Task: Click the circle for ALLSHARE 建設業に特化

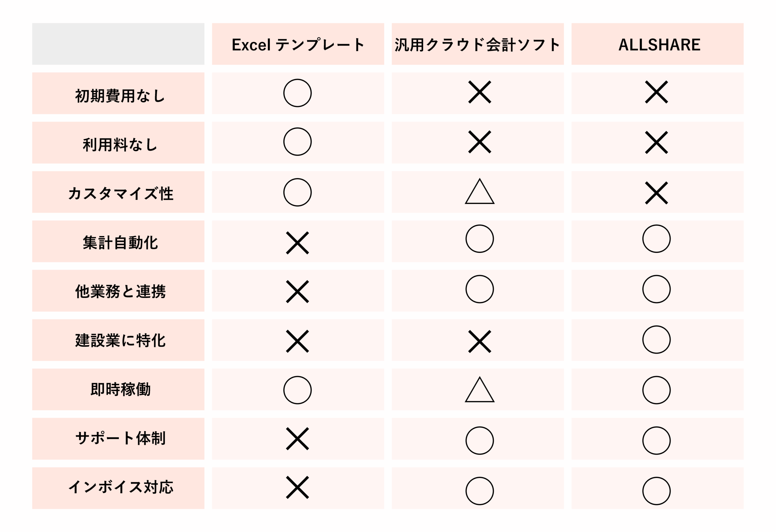Action: point(656,339)
